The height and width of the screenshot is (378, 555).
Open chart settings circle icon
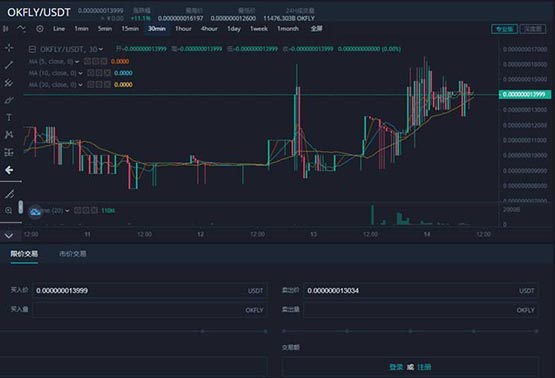(40, 29)
